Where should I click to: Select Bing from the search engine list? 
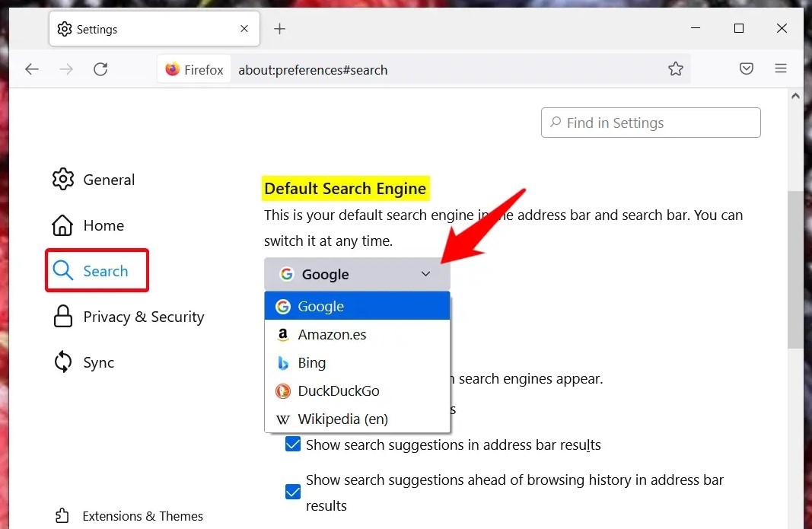[312, 363]
